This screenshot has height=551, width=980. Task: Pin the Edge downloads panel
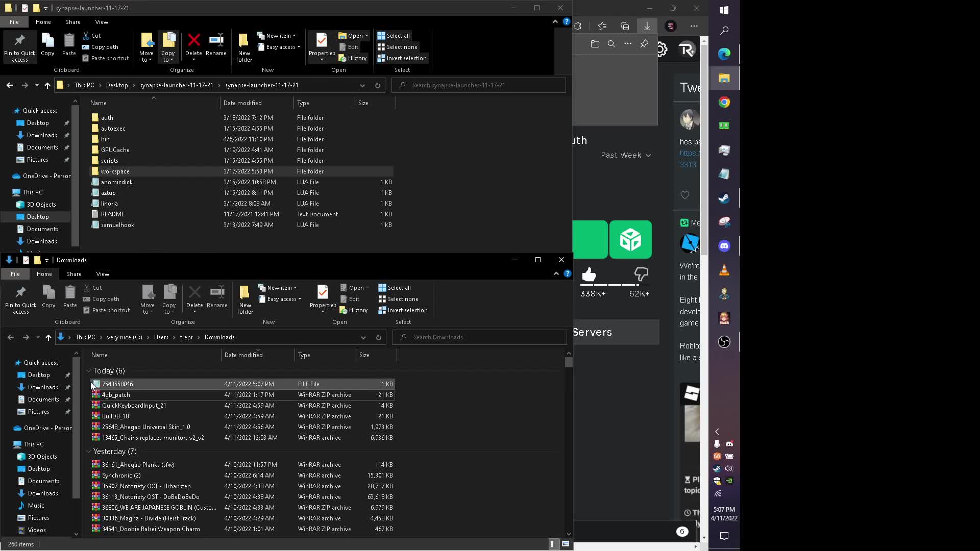tap(644, 44)
